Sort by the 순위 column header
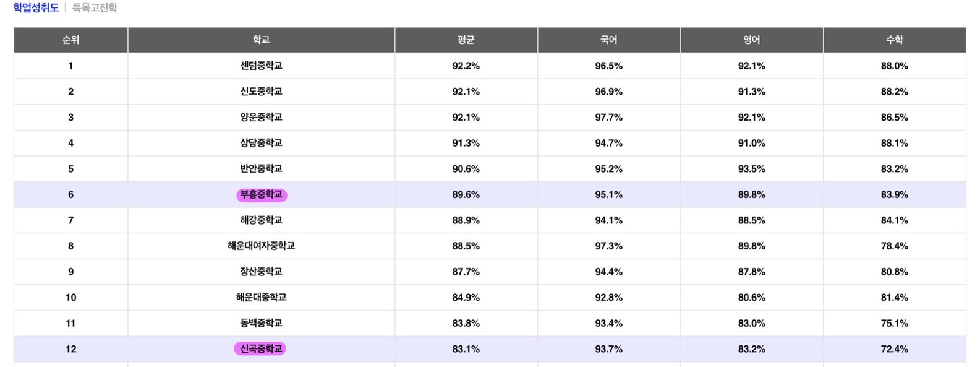Viewport: 980px width, 367px height. pos(71,40)
